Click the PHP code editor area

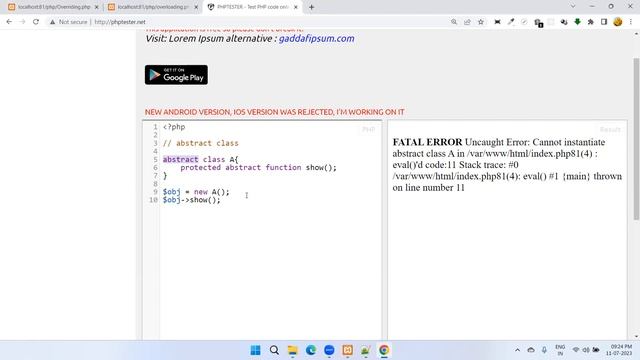(x=262, y=229)
